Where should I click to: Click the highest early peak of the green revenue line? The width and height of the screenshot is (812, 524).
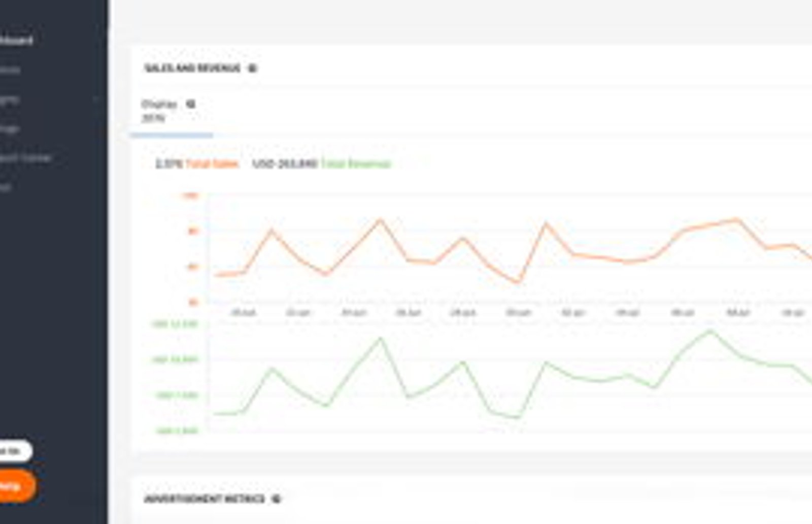tap(380, 339)
